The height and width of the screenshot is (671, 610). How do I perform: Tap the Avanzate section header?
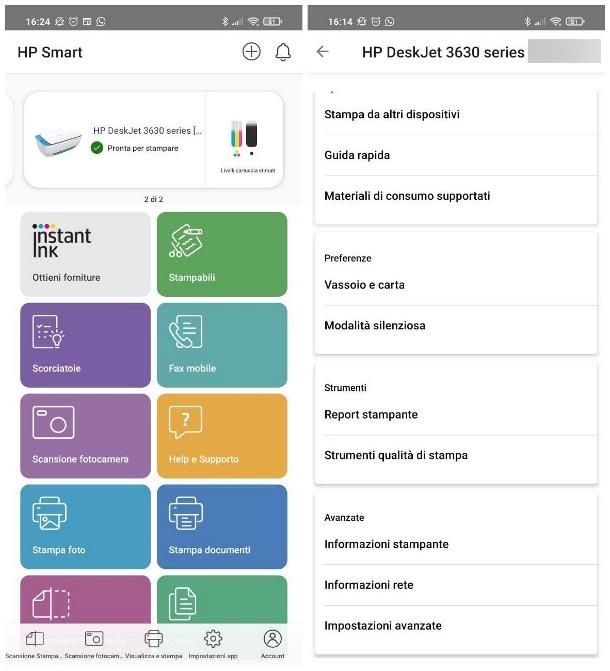pyautogui.click(x=344, y=518)
